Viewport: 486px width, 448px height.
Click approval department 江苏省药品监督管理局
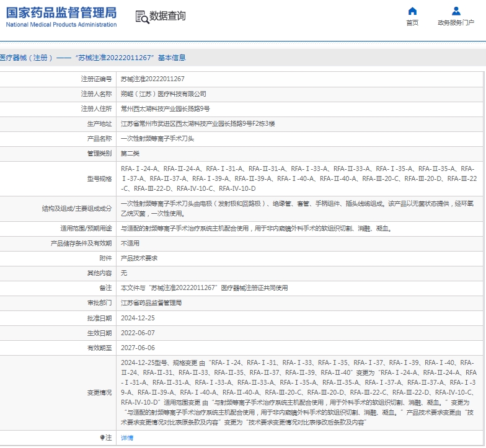151,302
